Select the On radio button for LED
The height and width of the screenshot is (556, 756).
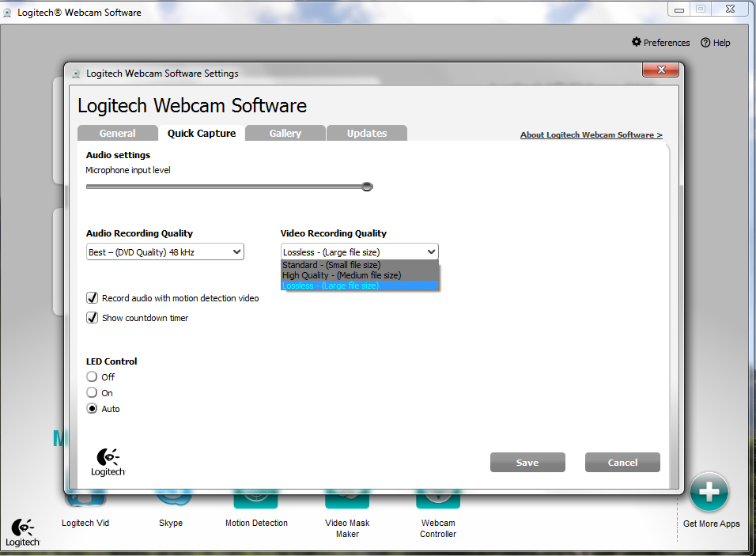93,393
